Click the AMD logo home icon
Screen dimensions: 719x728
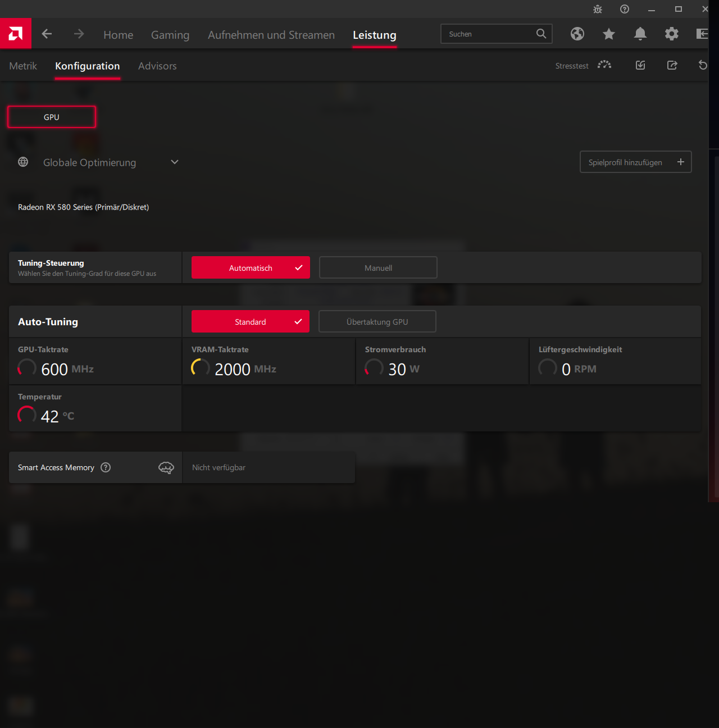pos(16,34)
